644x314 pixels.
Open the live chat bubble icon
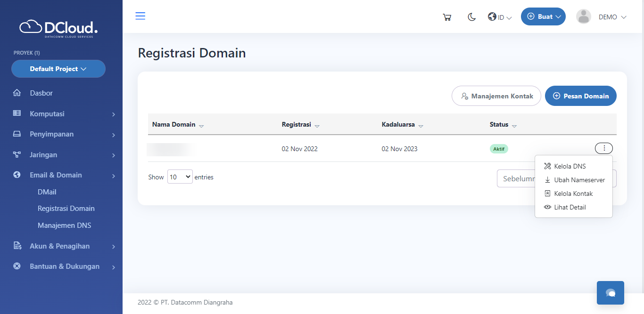(611, 293)
